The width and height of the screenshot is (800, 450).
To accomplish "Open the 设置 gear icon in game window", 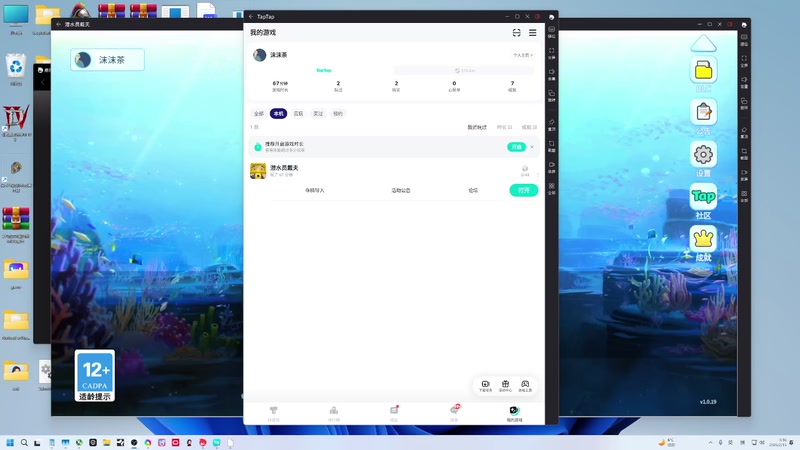I will 704,154.
